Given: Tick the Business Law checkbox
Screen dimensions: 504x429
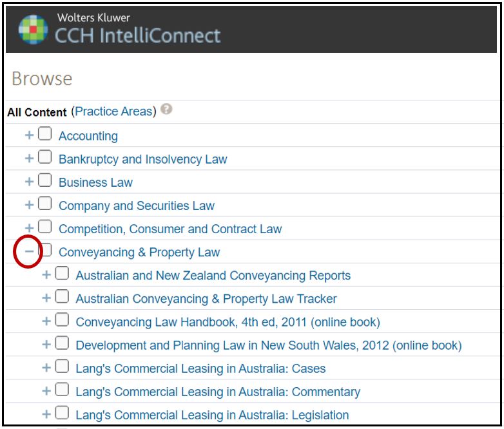Looking at the screenshot, I should tap(44, 181).
